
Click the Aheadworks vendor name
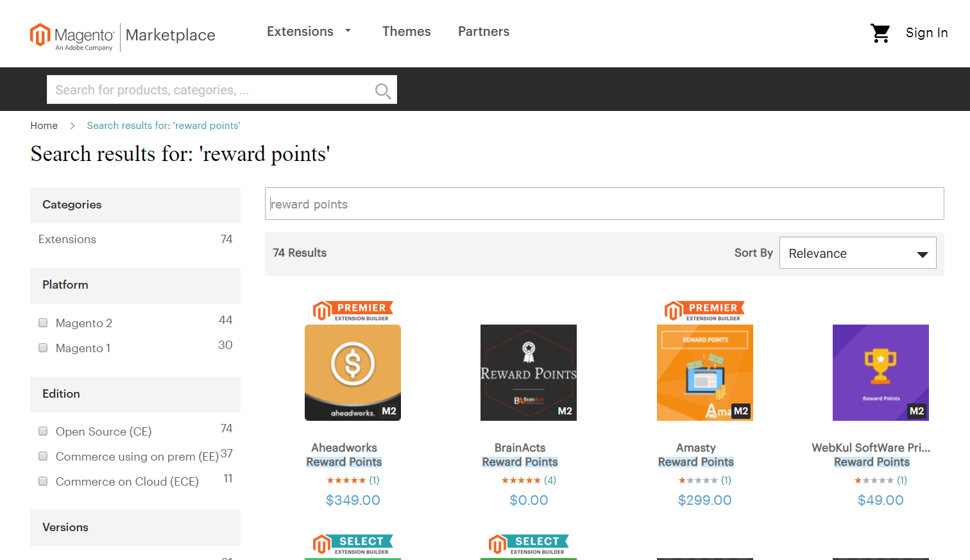pos(344,448)
